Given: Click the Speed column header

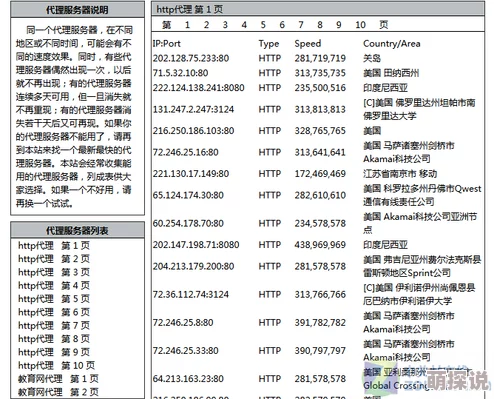Looking at the screenshot, I should tap(308, 44).
